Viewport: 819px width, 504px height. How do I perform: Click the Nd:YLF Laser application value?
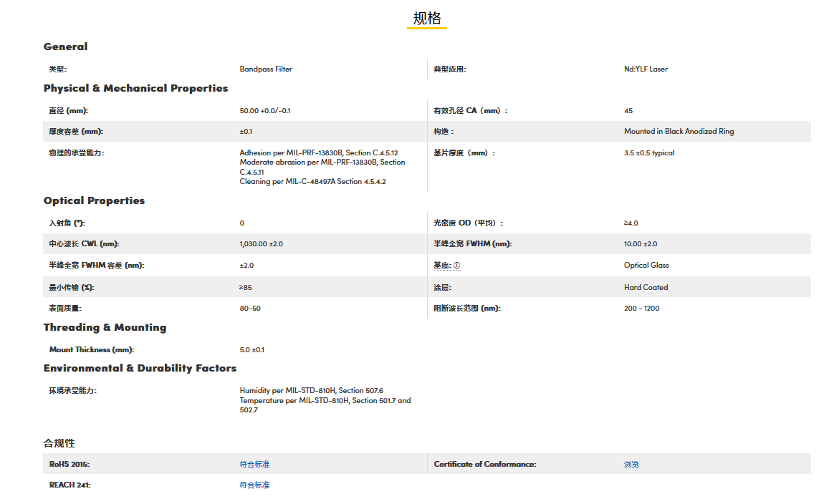coord(646,69)
